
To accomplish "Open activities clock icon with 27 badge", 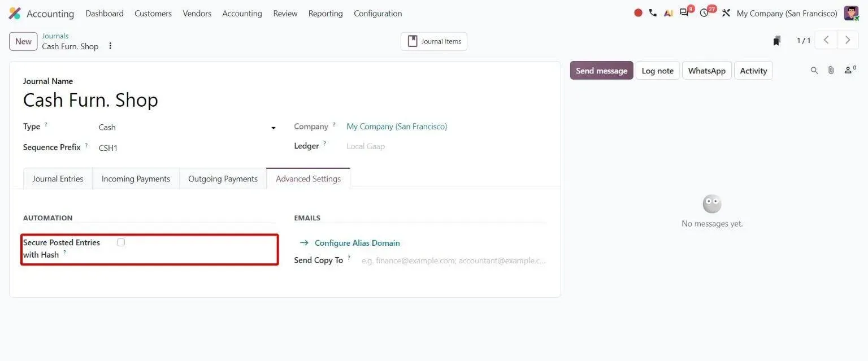I will pos(705,12).
